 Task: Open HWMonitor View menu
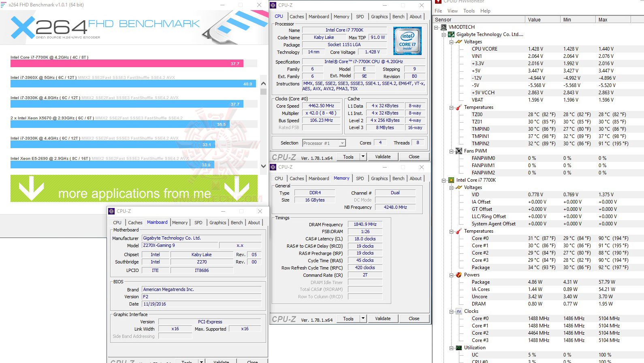pos(452,11)
